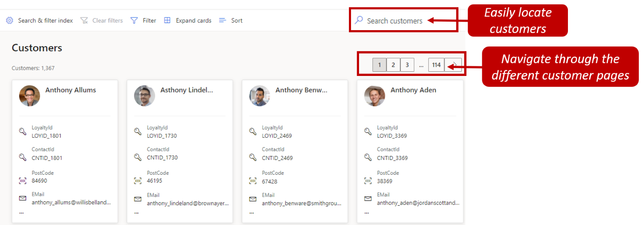Expand more fields on Anthony Benw... card
The width and height of the screenshot is (644, 225).
click(252, 213)
